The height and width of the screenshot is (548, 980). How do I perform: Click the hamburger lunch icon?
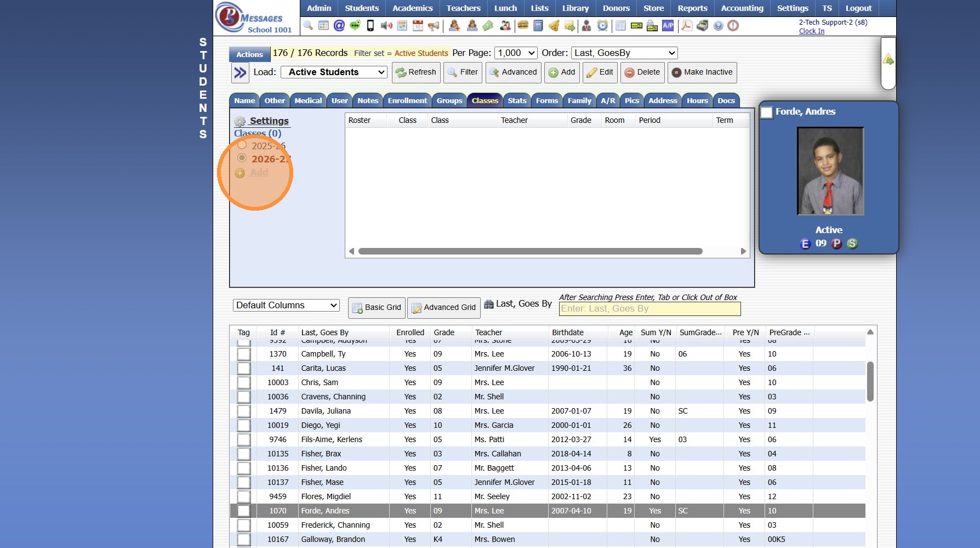(523, 26)
